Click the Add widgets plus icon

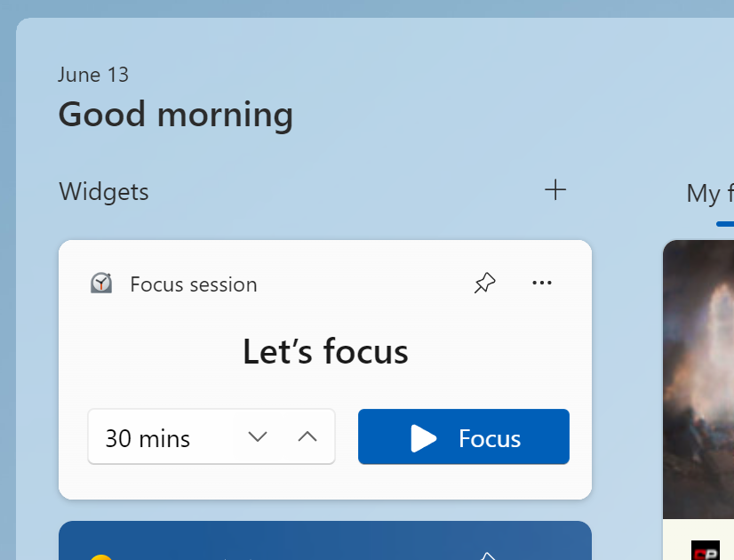coord(555,189)
